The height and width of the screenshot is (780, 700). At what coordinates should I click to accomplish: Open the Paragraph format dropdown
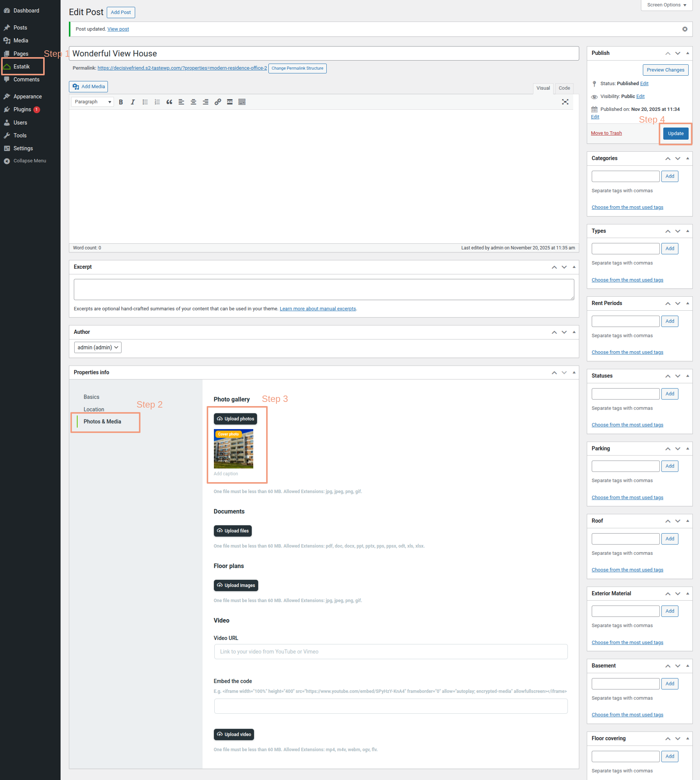(x=93, y=102)
